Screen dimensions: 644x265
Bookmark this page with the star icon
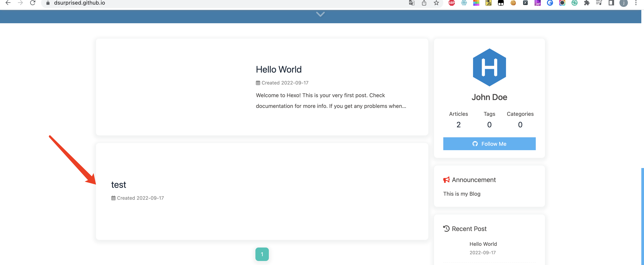[x=436, y=3]
